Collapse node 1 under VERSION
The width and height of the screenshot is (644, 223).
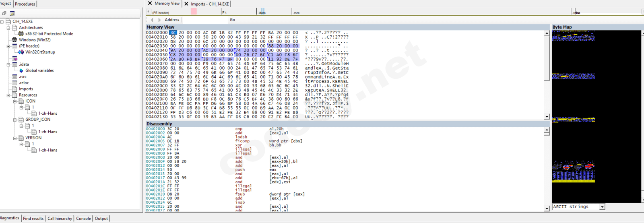click(21, 144)
